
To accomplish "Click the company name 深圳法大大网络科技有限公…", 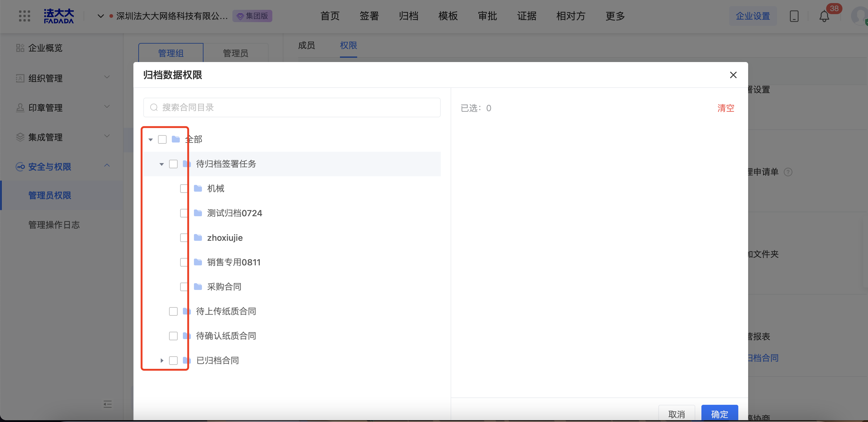I will click(x=172, y=16).
